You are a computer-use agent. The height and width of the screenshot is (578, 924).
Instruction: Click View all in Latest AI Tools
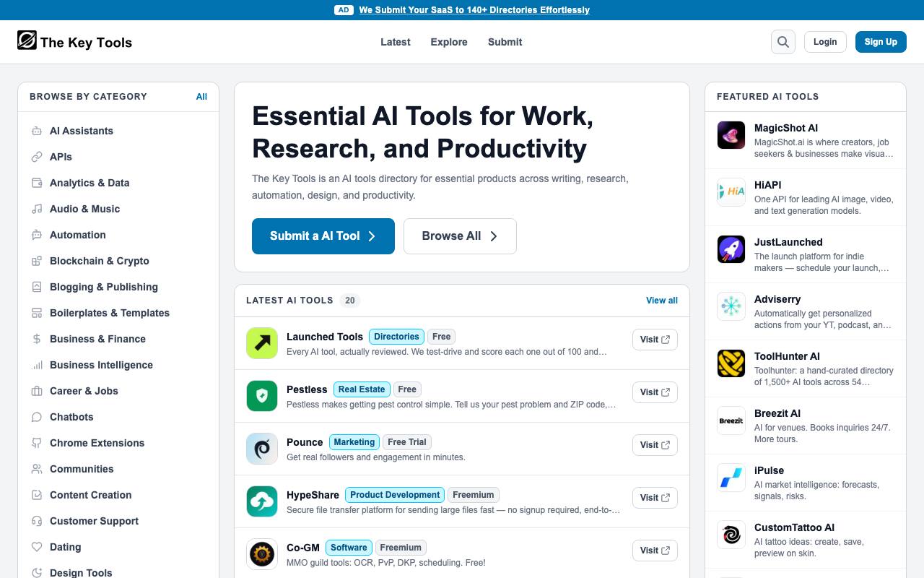[x=662, y=301]
